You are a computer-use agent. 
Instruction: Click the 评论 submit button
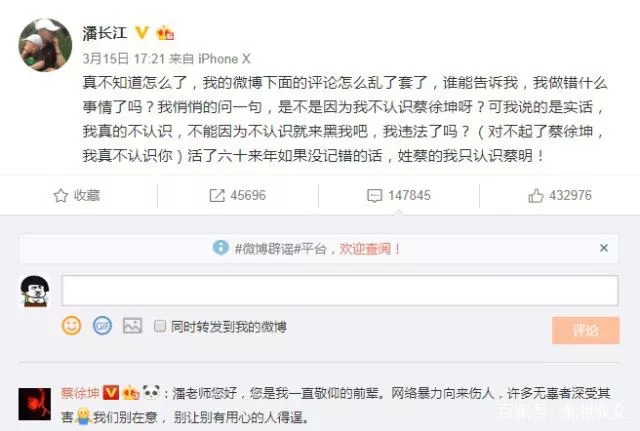(586, 330)
